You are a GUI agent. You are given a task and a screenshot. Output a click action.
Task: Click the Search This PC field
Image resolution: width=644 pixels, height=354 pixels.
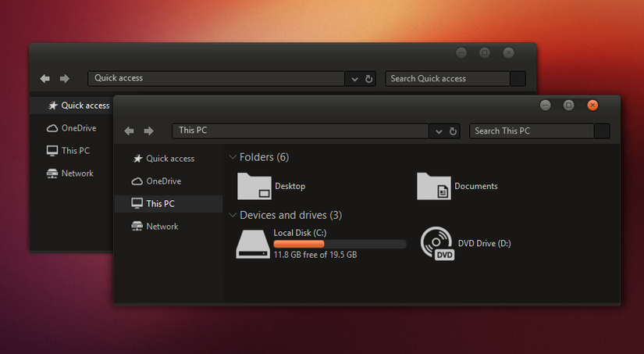coord(532,131)
